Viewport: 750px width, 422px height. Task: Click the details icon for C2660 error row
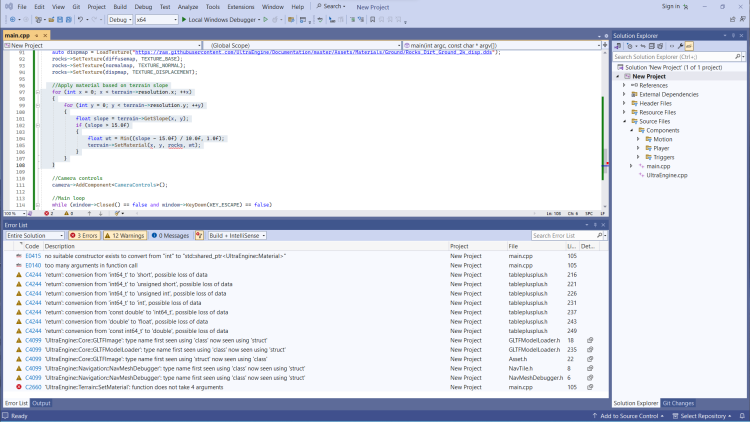tap(590, 387)
